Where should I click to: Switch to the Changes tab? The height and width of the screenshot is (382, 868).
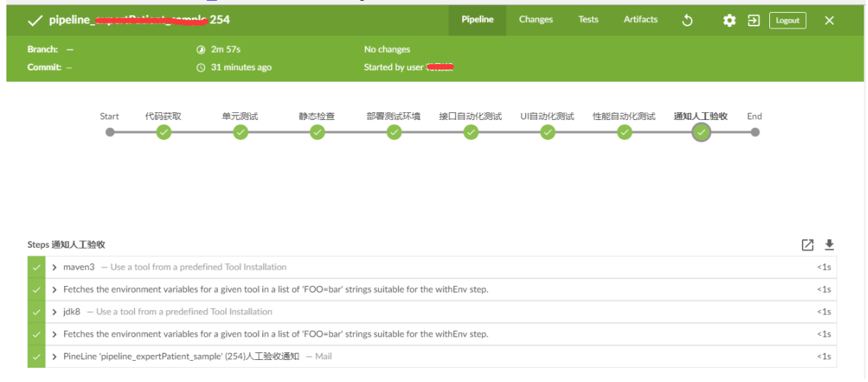coord(535,20)
